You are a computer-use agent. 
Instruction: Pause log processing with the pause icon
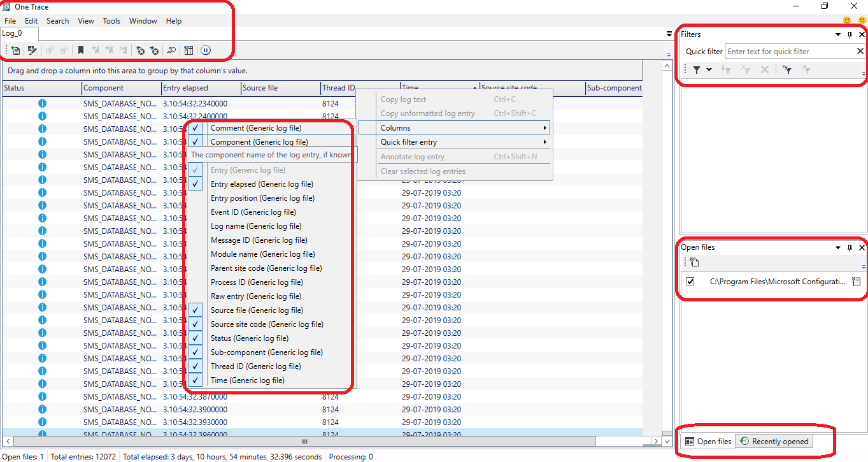point(206,50)
